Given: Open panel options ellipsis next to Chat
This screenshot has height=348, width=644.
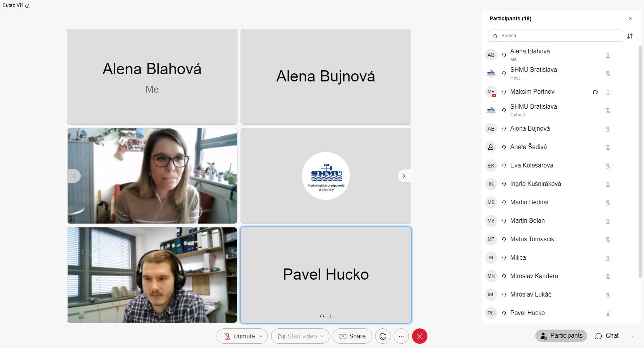Looking at the screenshot, I should click(632, 336).
